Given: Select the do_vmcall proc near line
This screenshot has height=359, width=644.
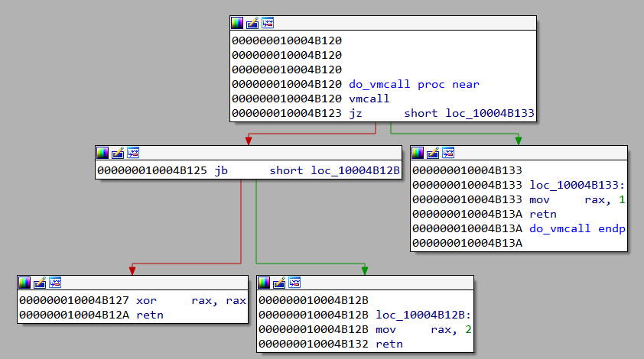Looking at the screenshot, I should (414, 85).
